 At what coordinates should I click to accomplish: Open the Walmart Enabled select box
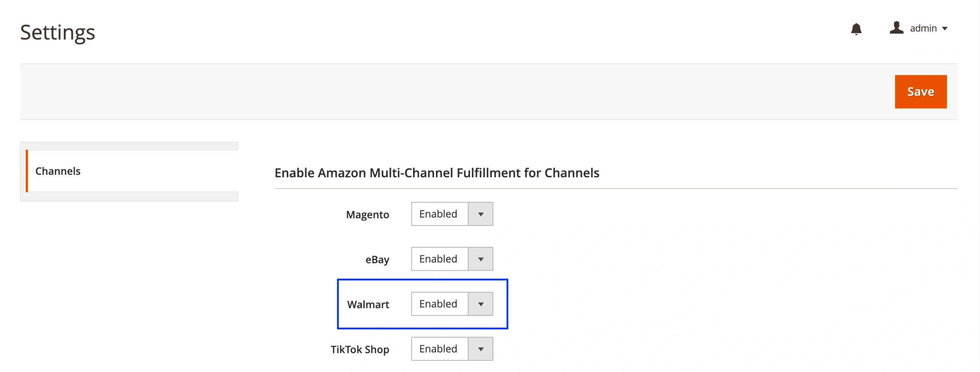pyautogui.click(x=439, y=304)
